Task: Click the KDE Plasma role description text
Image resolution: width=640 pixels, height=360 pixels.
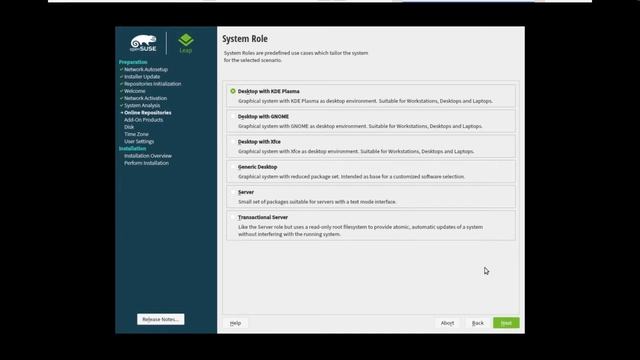Action: [365, 101]
